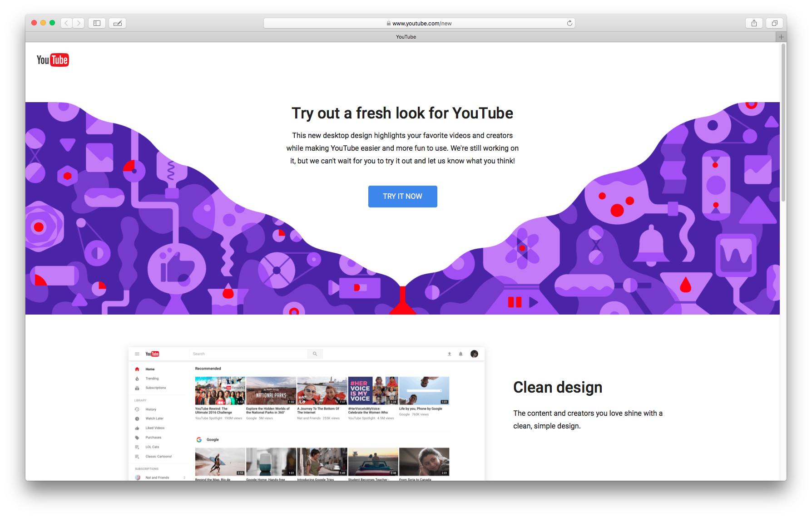Open Watch Later in the mockup sidebar
Screen dimensions: 812x517
154,419
